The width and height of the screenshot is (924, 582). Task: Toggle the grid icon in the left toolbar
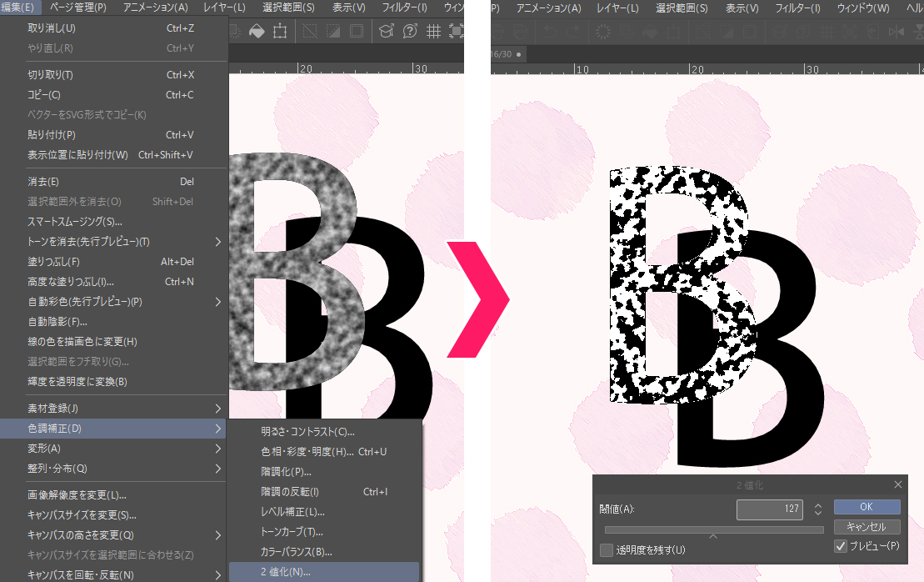tap(433, 32)
